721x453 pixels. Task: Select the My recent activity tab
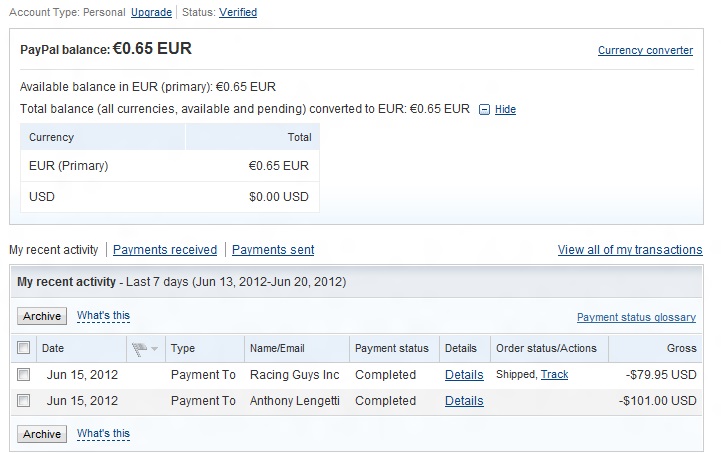(x=54, y=250)
